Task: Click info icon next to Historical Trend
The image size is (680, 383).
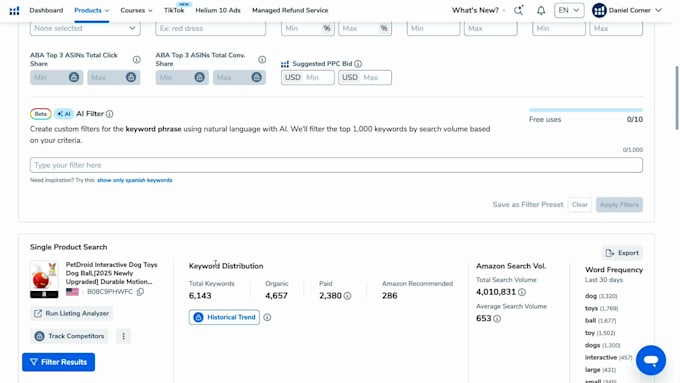Action: [x=267, y=317]
